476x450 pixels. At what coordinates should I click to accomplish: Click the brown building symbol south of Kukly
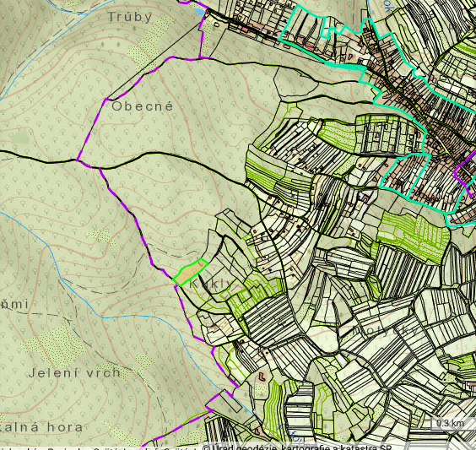(x=262, y=377)
